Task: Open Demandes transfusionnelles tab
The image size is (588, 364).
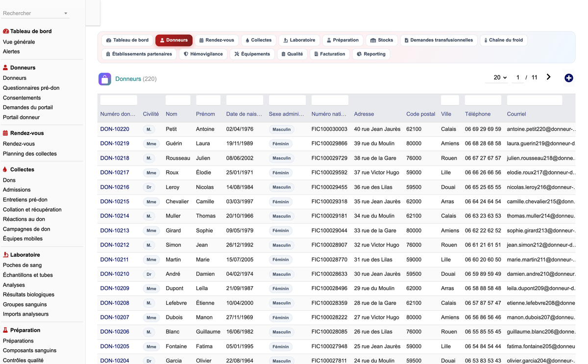Action: point(439,40)
